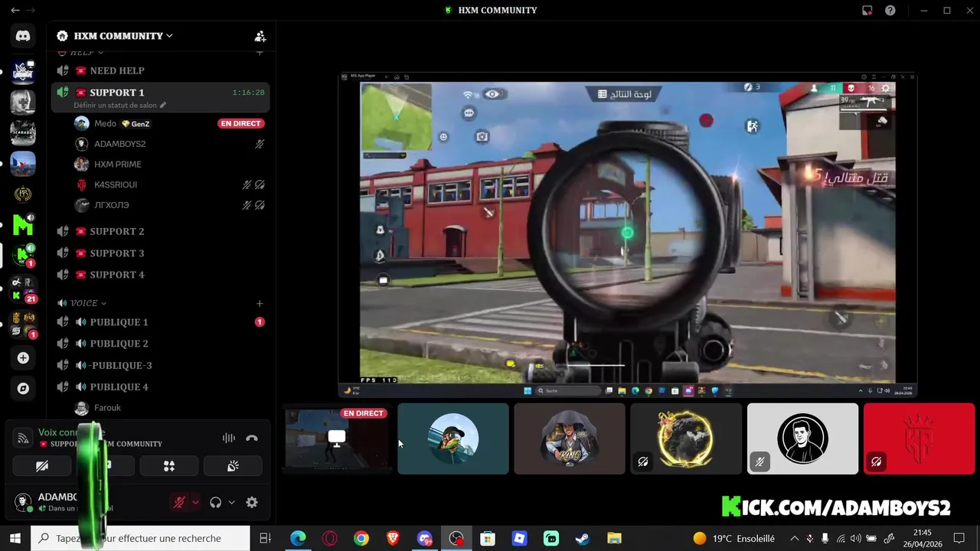Disconnect from voice with the hang-up icon
The image size is (980, 551).
point(252,439)
